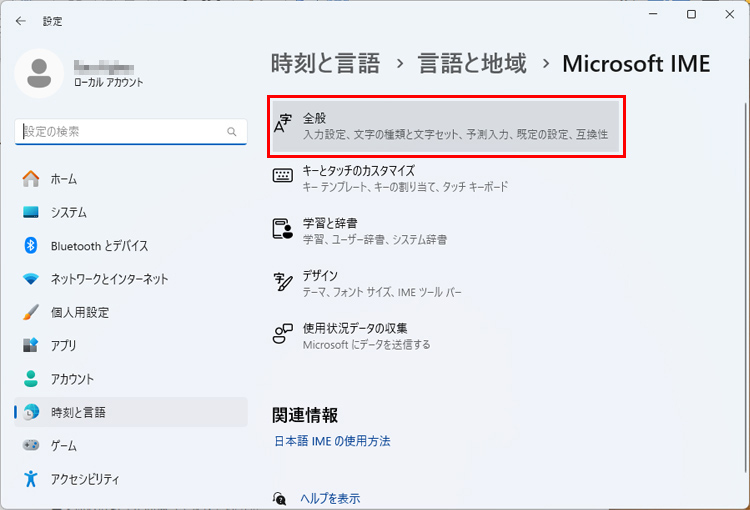The height and width of the screenshot is (510, 750).
Task: Click the ローカル アカウント profile name
Action: (109, 82)
